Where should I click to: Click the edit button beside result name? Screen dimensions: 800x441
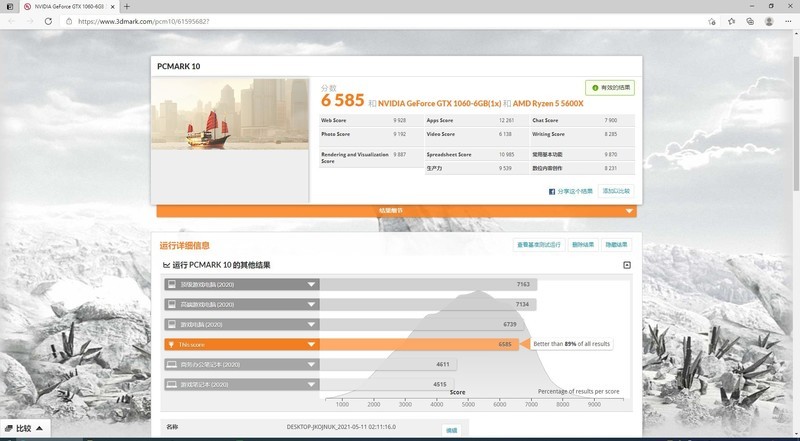click(x=452, y=430)
